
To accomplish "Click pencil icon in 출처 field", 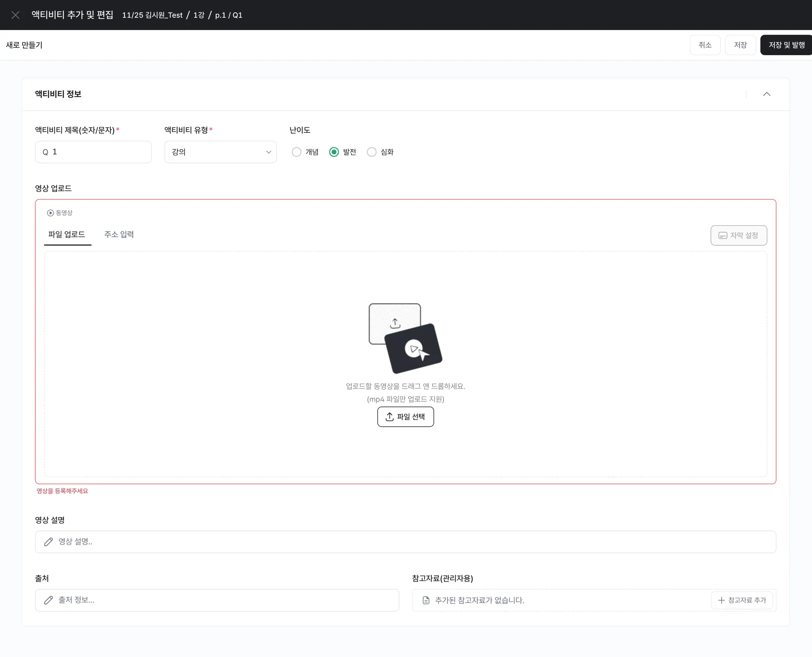I will (x=48, y=600).
